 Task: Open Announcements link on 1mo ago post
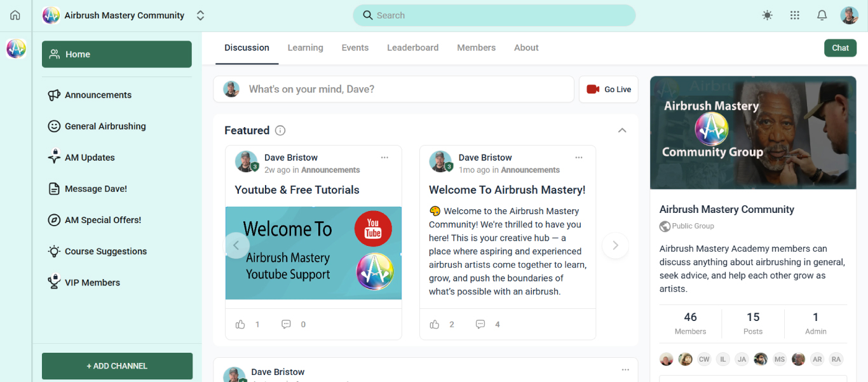[x=530, y=170]
